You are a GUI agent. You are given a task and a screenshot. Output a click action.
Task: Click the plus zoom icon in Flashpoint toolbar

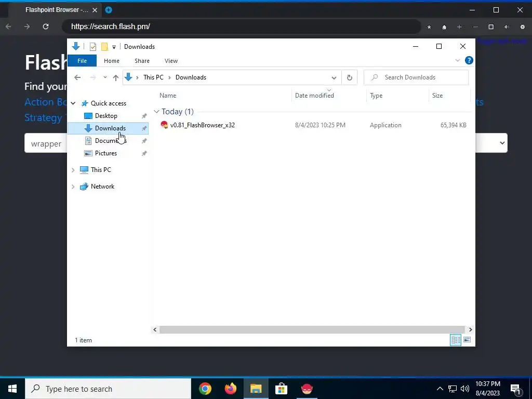click(x=459, y=27)
